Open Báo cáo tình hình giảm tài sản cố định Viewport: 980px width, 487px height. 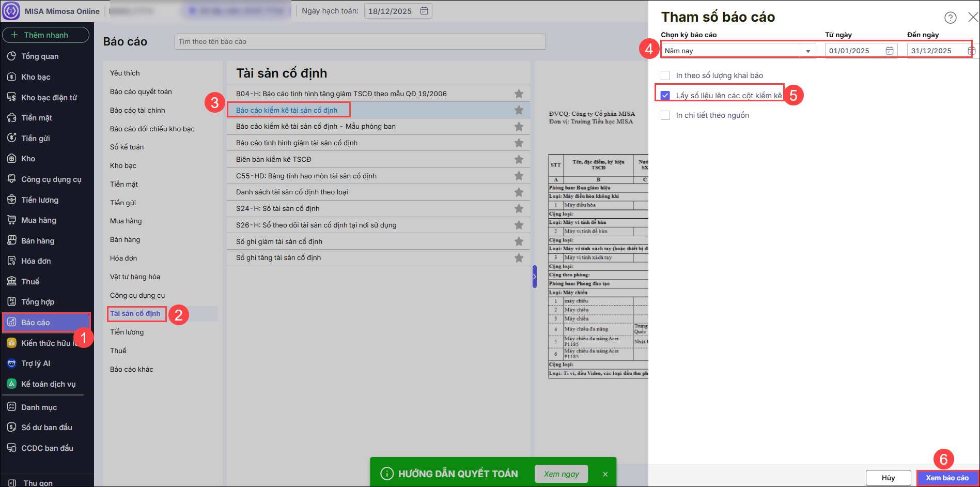pos(297,143)
